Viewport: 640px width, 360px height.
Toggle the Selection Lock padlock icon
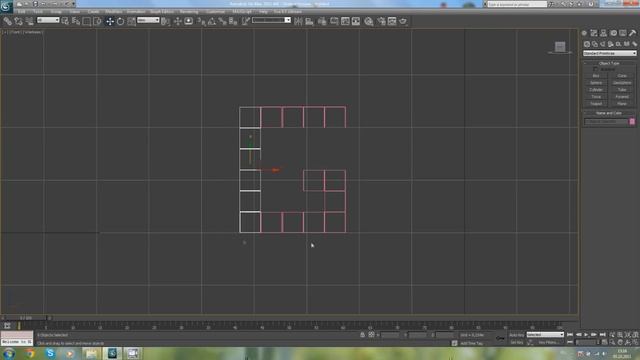(x=362, y=335)
